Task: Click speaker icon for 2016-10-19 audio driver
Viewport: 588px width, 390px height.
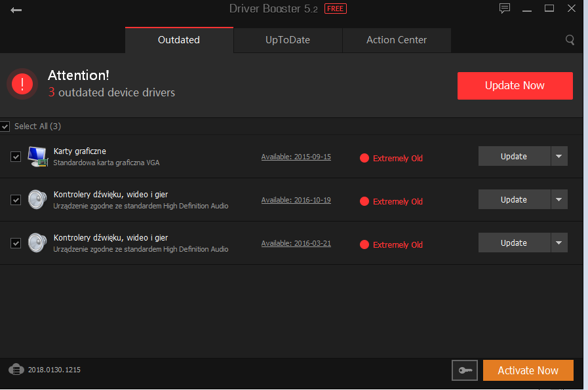Action: [37, 199]
